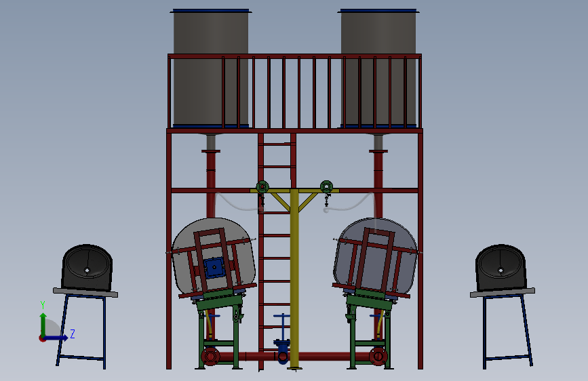The height and width of the screenshot is (381, 588).
Task: Select the black blower housing on the left stand
Action: 87,268
